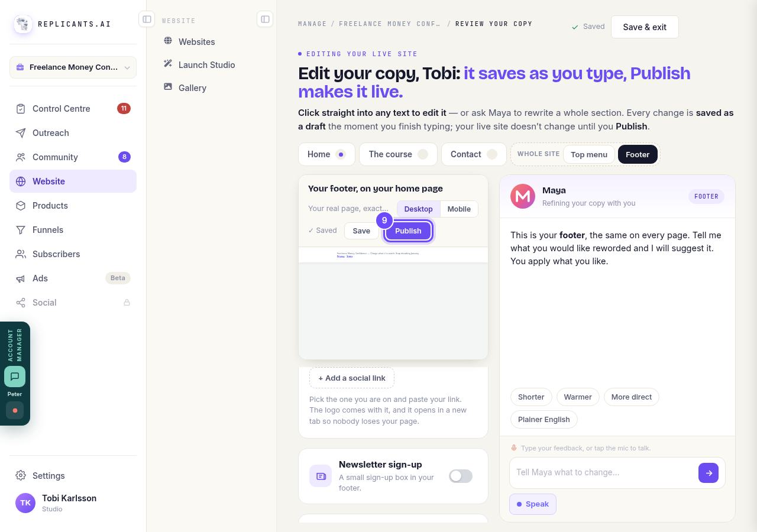Click the Ads megaphone icon
The width and height of the screenshot is (757, 532).
coord(21,278)
